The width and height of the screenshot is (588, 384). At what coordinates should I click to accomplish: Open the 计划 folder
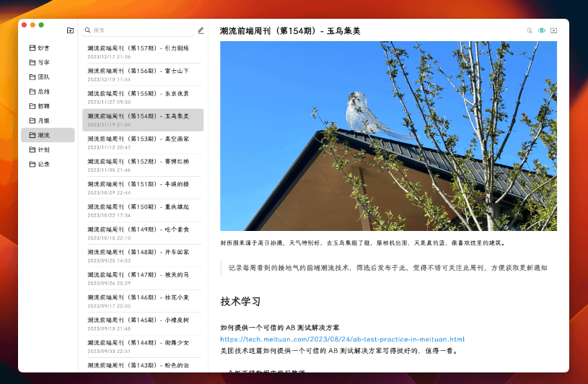pos(48,149)
